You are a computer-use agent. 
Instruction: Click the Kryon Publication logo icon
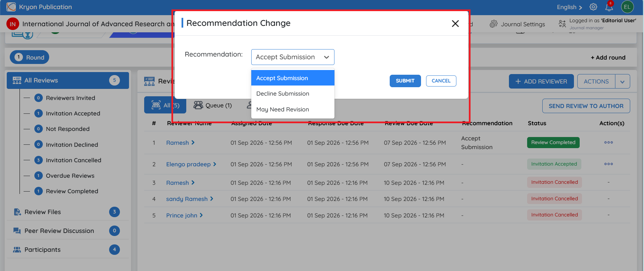(11, 7)
